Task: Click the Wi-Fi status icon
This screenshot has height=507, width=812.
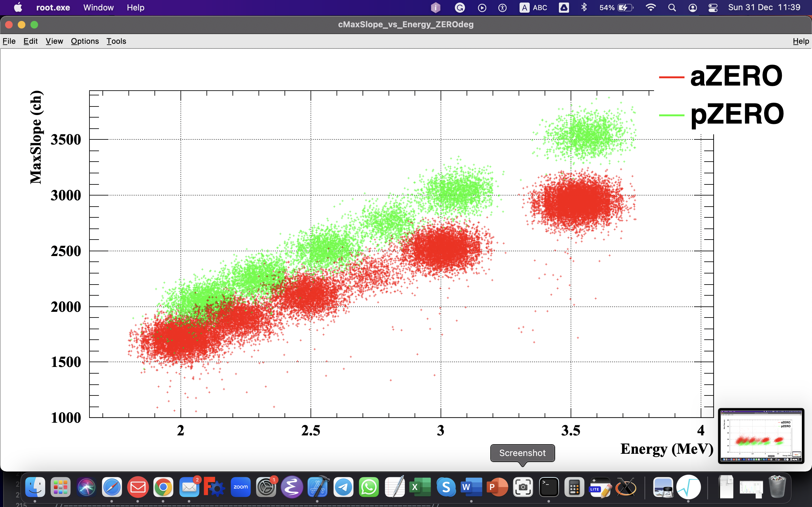Action: pos(651,8)
